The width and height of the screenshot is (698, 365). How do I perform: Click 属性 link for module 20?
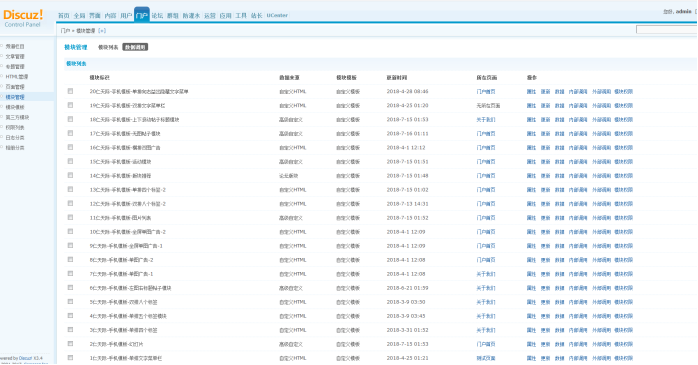531,92
